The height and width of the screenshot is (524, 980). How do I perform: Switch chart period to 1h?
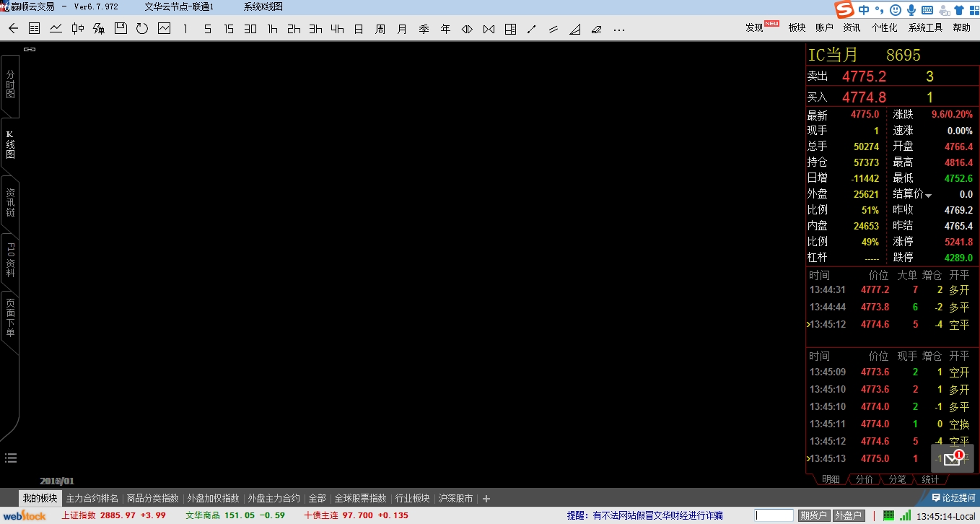(272, 29)
